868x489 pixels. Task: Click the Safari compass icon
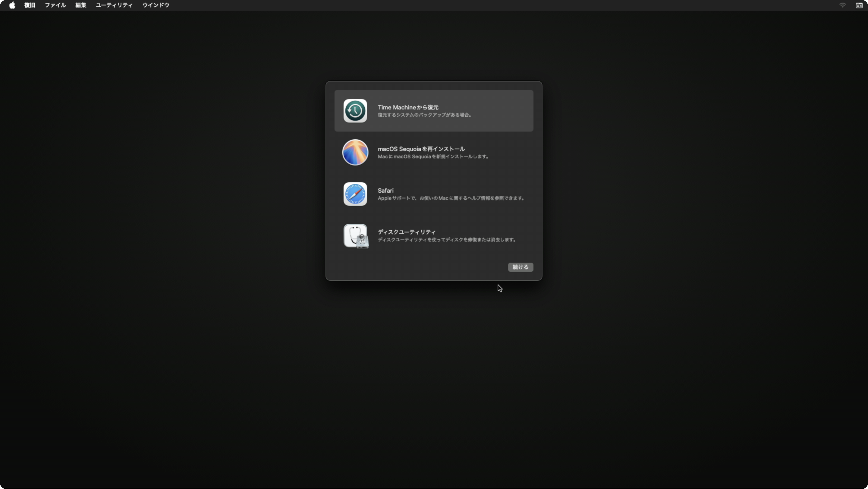point(355,194)
